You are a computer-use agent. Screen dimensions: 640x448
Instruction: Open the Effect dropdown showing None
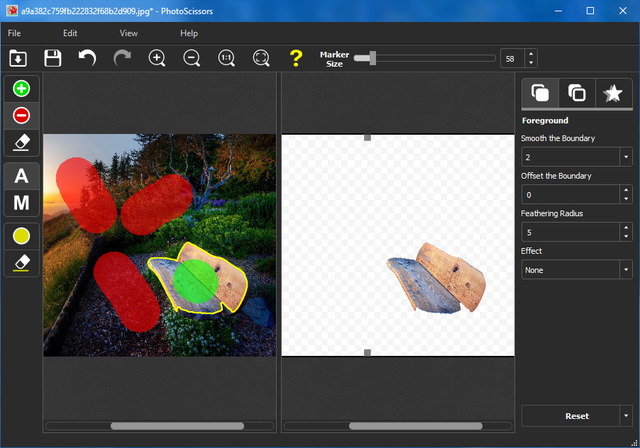(x=626, y=270)
